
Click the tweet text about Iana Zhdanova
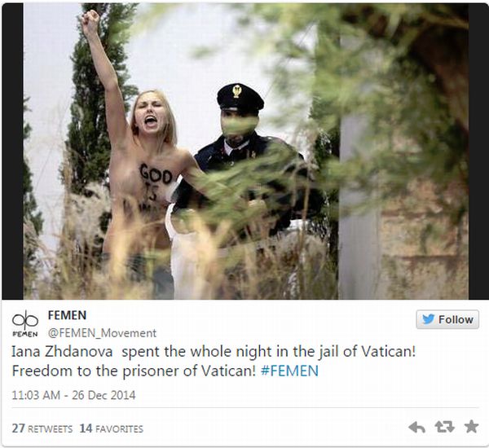[214, 361]
